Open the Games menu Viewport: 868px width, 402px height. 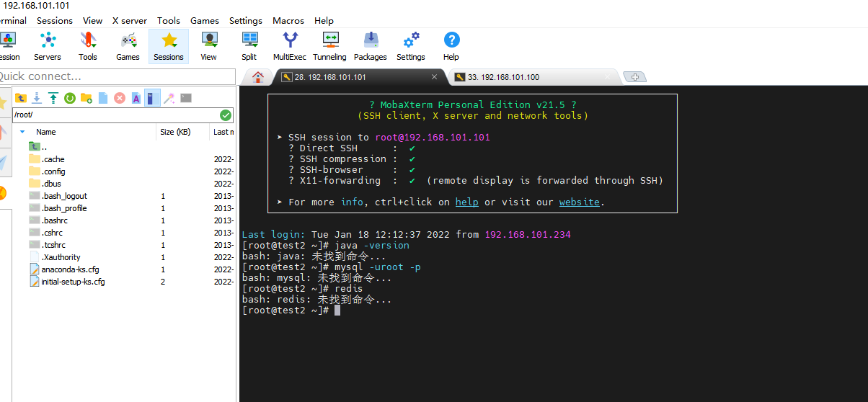click(205, 21)
